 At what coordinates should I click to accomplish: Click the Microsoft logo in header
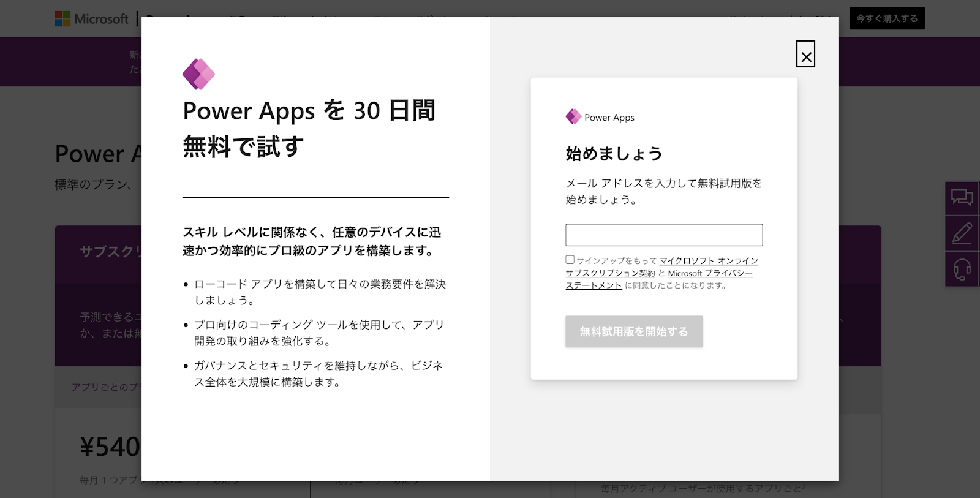pos(92,18)
